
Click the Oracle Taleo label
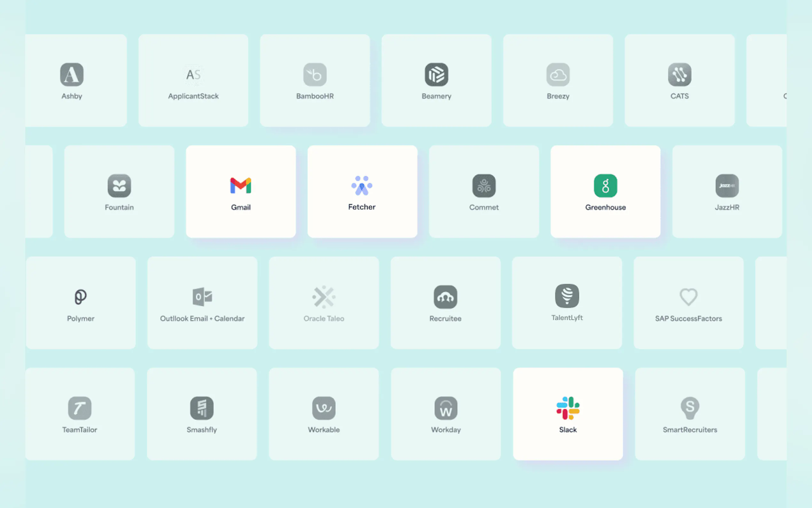point(324,319)
